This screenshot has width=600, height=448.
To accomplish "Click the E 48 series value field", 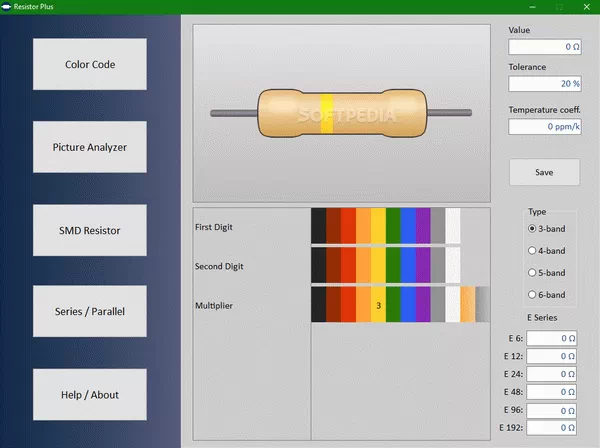I will 551,392.
